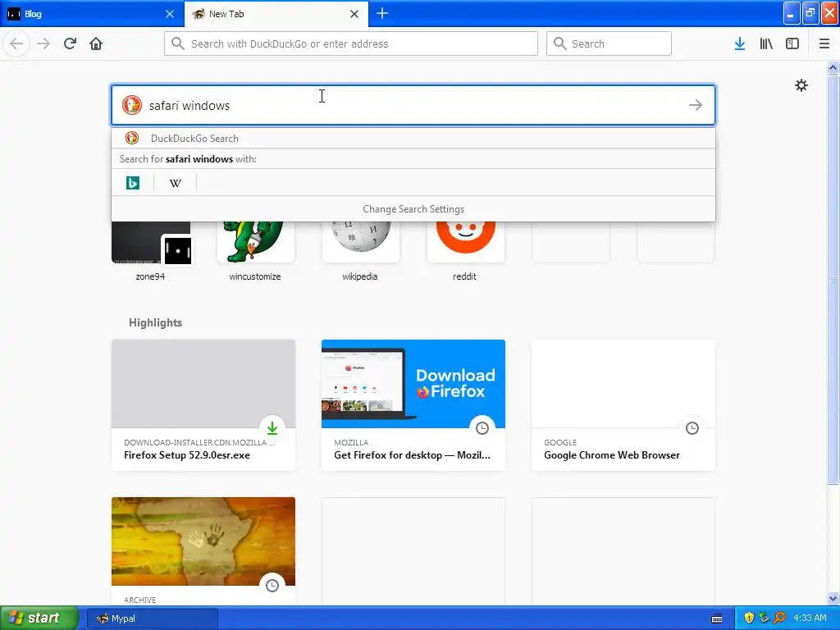
Task: Select Mypal in the taskbar
Action: 153,619
